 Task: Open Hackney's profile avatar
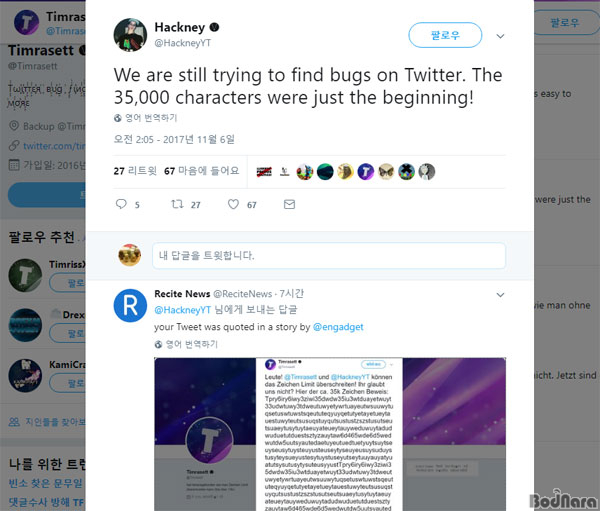(130, 35)
